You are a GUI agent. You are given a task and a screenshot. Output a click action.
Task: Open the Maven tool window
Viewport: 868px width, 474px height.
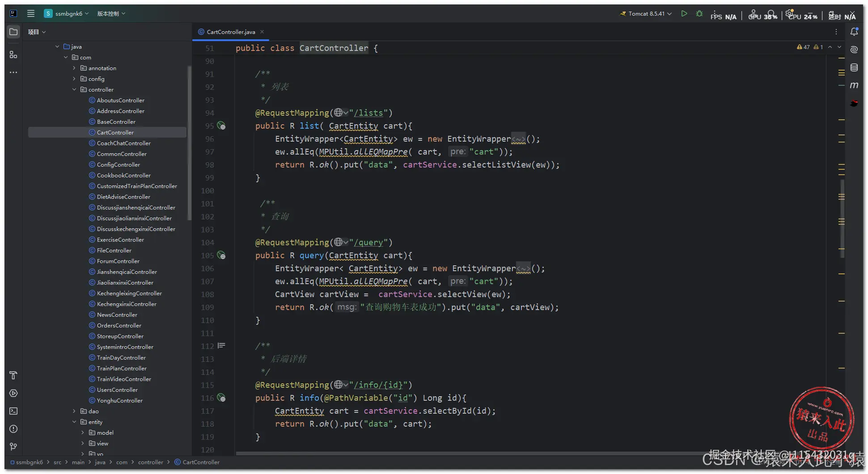coord(854,85)
